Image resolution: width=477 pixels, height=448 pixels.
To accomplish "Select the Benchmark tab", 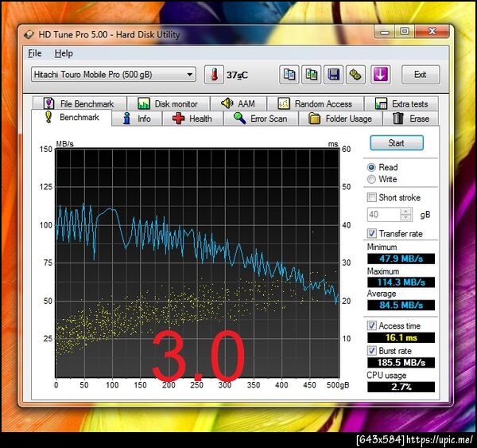I will tap(72, 118).
